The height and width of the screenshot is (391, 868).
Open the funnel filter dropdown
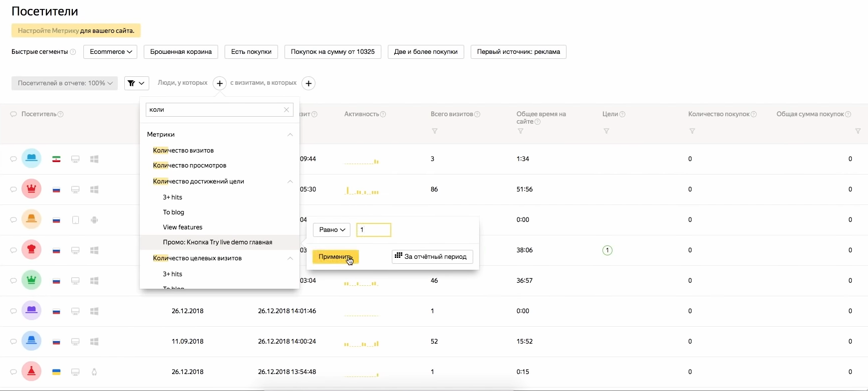pyautogui.click(x=136, y=83)
